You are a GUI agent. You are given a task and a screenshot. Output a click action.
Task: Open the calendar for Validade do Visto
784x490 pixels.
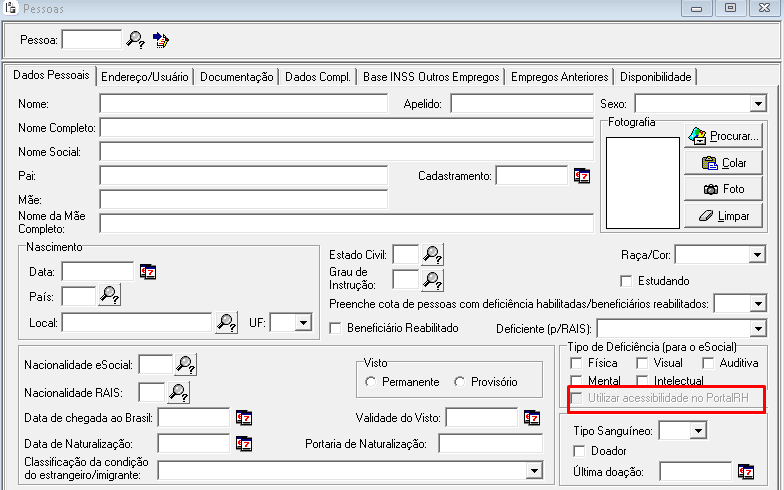click(x=532, y=417)
